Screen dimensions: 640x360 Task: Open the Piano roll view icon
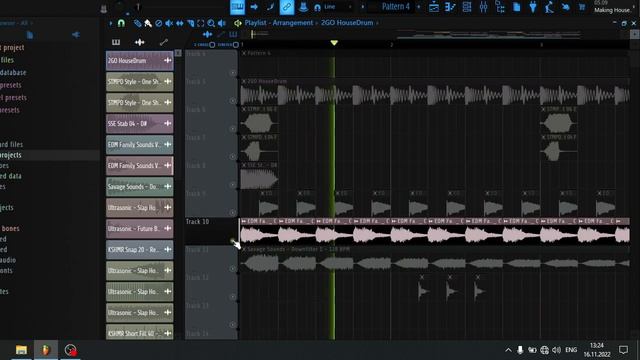(x=450, y=7)
